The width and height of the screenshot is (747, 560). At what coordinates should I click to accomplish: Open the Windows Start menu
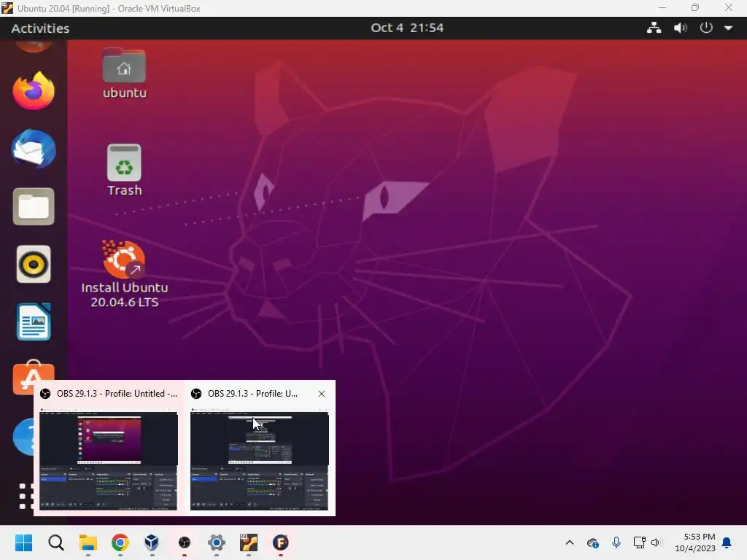pos(24,542)
